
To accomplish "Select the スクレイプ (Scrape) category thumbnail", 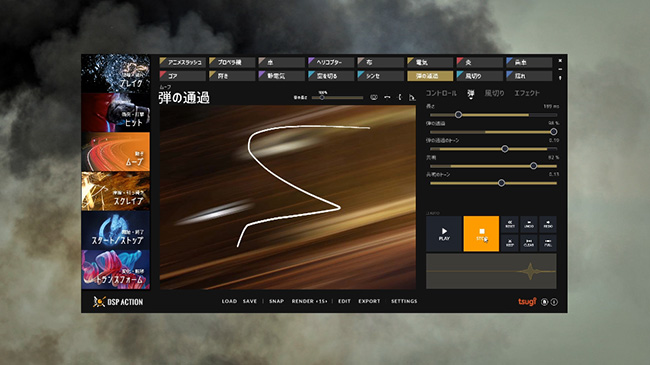I will [116, 191].
